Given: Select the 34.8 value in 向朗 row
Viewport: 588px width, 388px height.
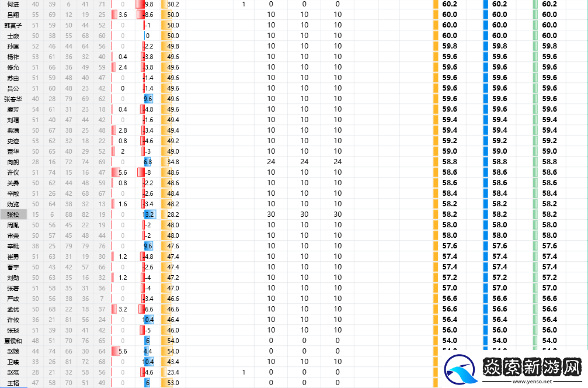Looking at the screenshot, I should coord(173,162).
